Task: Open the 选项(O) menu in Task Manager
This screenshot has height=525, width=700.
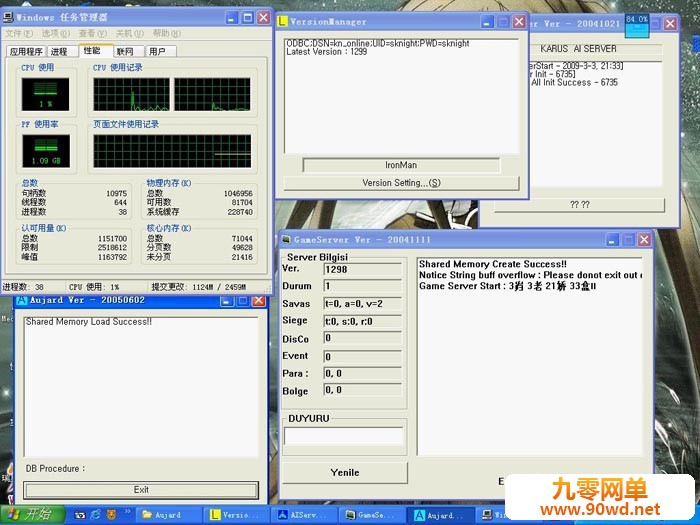Action: [56, 33]
